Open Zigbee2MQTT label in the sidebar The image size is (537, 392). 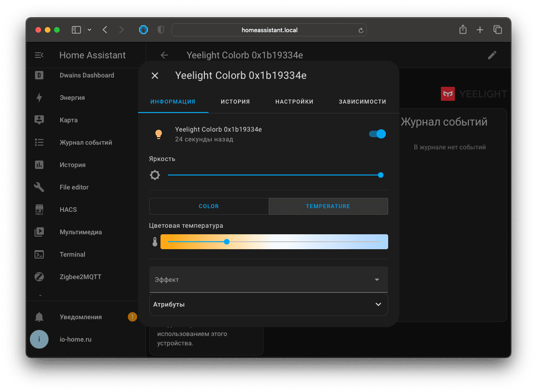[81, 277]
